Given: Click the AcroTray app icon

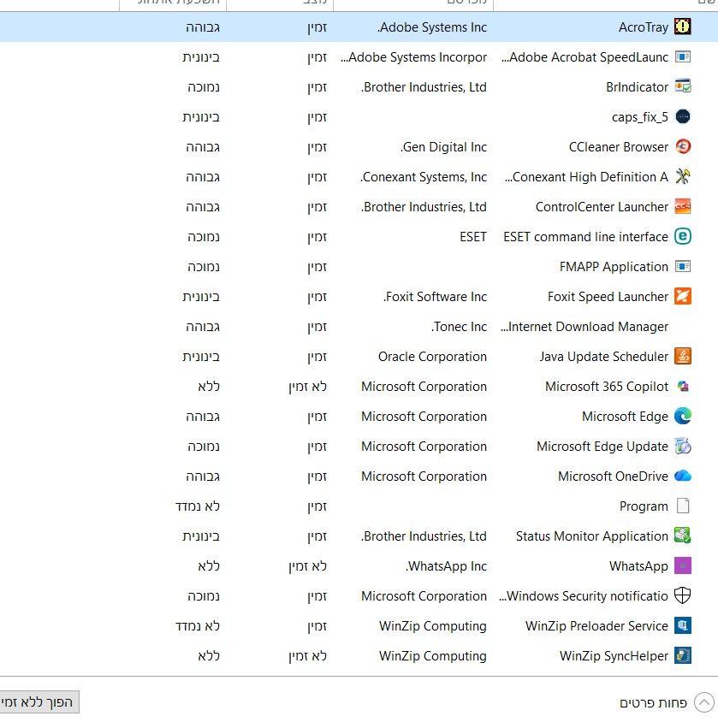Looking at the screenshot, I should (682, 27).
